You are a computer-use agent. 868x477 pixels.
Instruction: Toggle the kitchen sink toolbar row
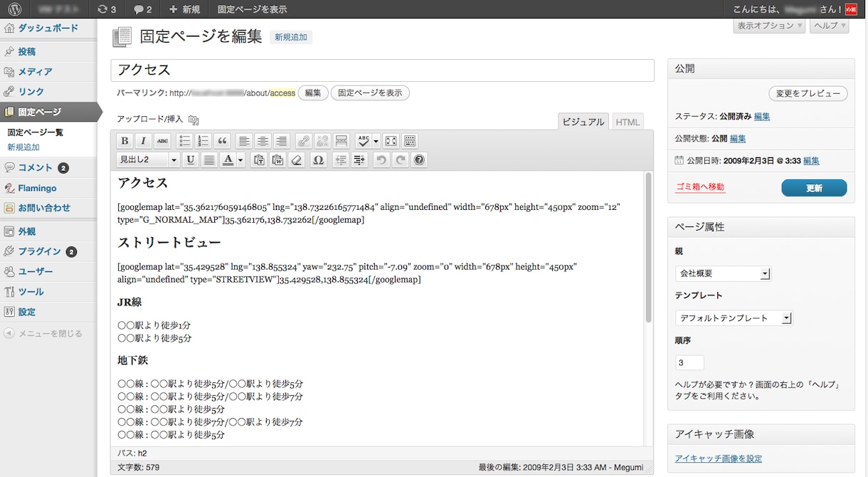[410, 141]
